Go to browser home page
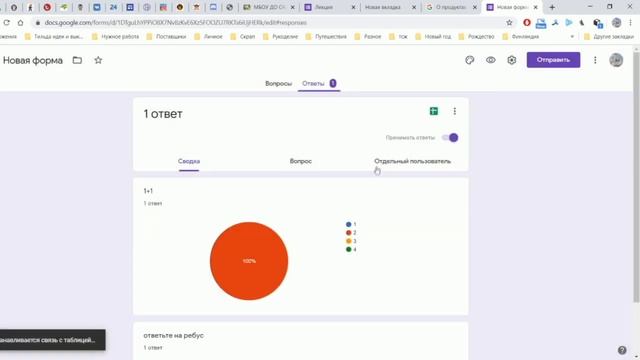Screen dimensions: 640x360 pyautogui.click(x=20, y=23)
